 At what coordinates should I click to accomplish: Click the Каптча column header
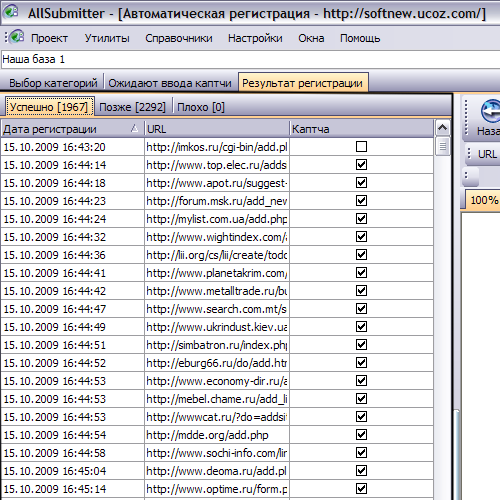(362, 129)
